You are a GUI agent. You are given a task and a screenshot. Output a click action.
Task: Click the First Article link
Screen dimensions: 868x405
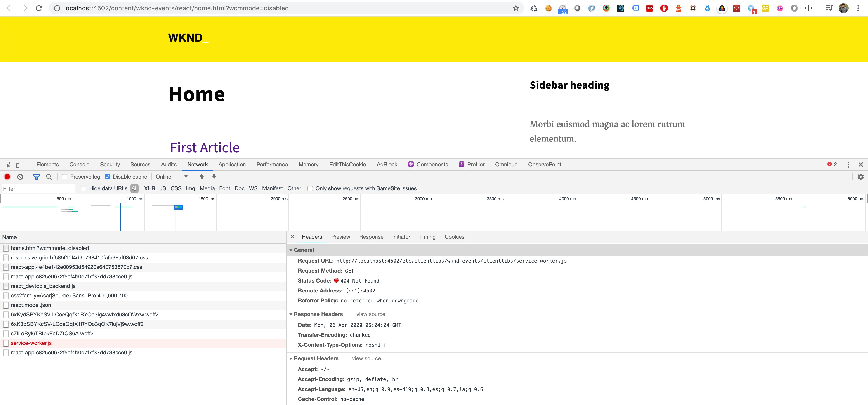point(205,147)
